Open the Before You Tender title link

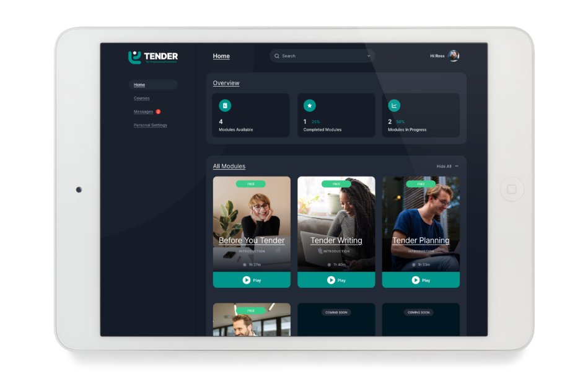click(252, 240)
